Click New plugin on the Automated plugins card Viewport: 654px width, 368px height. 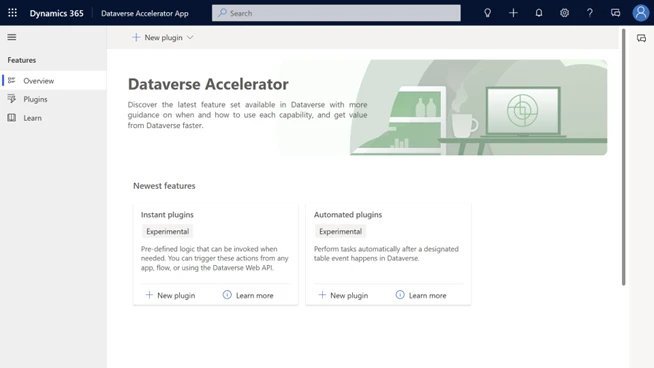(x=343, y=295)
